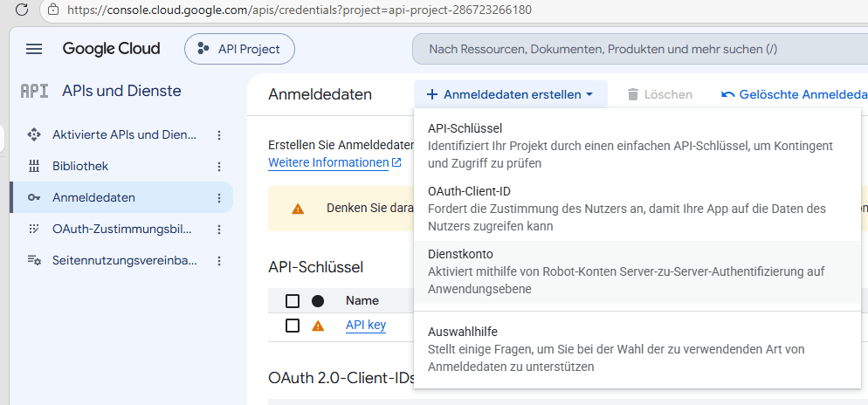Open the three-dot menu beside Seitennutzungsvereinbarungen
The width and height of the screenshot is (868, 405).
coord(219,261)
